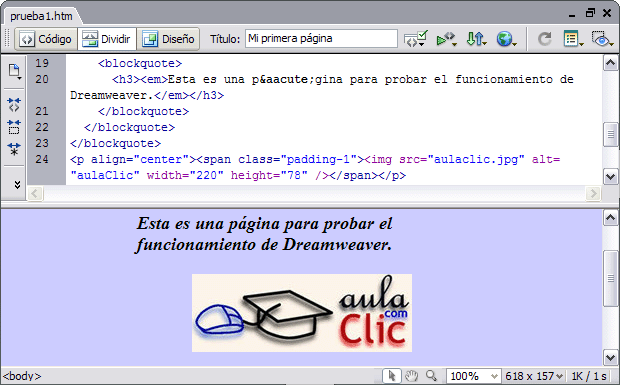Open View Options list icon

pyautogui.click(x=573, y=39)
